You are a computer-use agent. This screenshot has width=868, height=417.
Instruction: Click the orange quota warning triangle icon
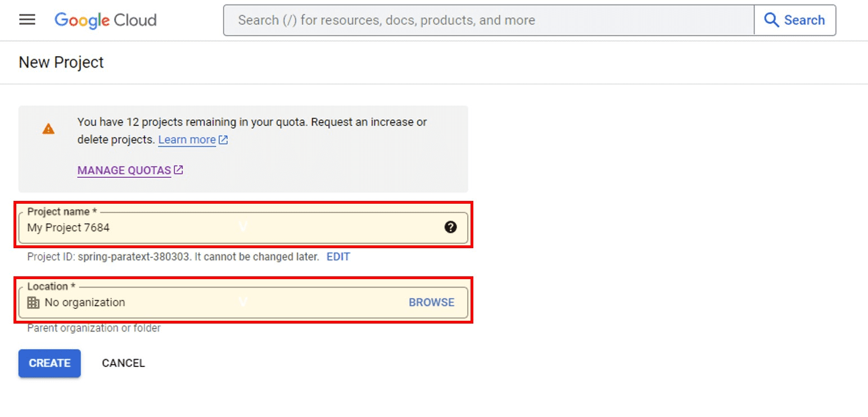[x=48, y=129]
